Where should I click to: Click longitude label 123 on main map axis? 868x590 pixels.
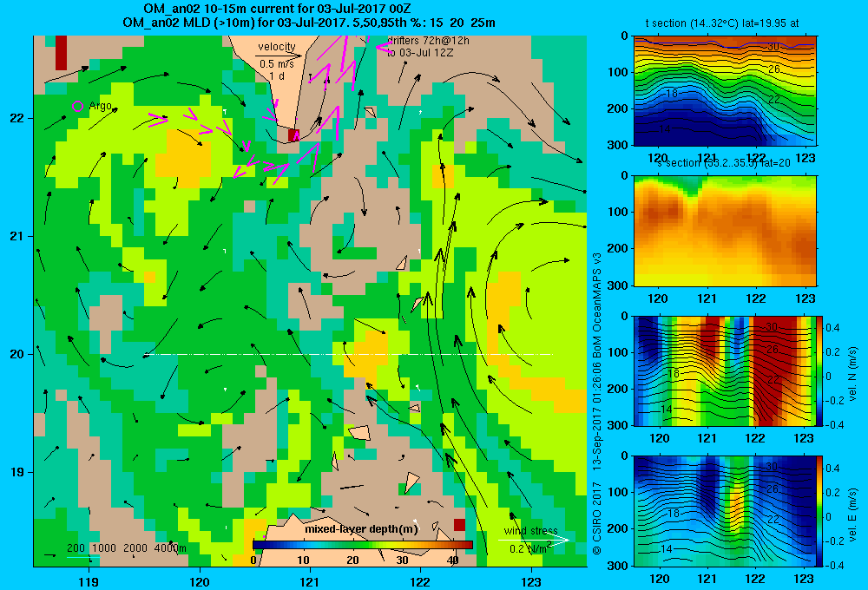[531, 581]
